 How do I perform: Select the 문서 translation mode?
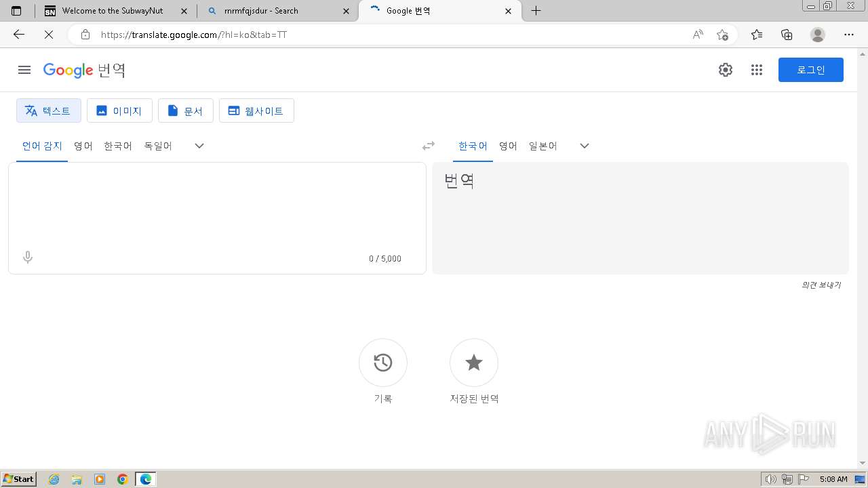tap(186, 110)
